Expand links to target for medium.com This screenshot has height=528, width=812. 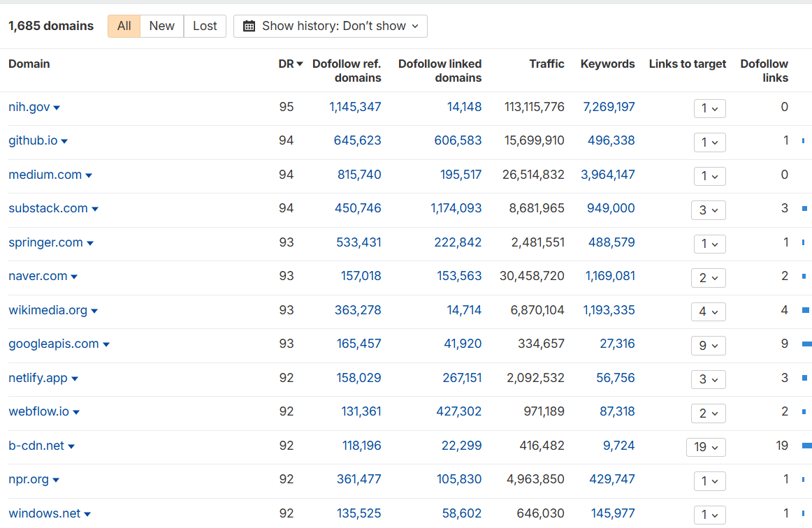[x=709, y=177]
